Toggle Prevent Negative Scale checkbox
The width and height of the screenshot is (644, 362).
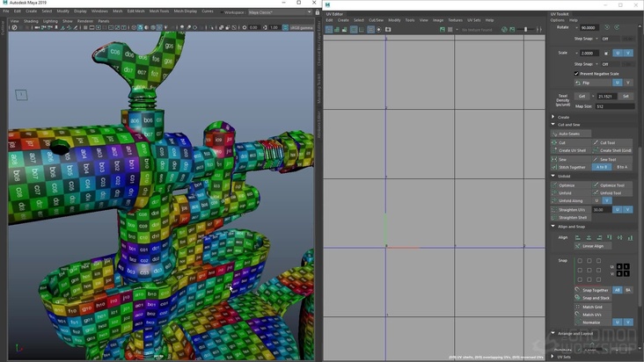[576, 74]
